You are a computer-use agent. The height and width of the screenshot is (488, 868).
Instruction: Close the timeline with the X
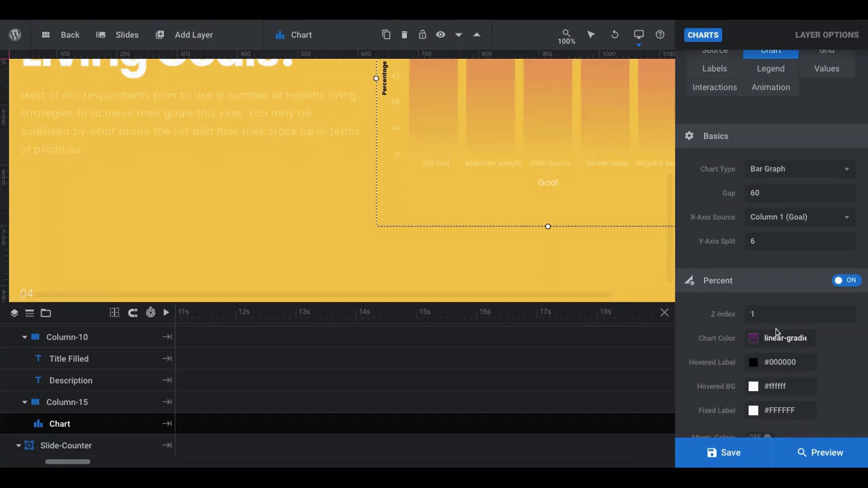click(x=665, y=312)
